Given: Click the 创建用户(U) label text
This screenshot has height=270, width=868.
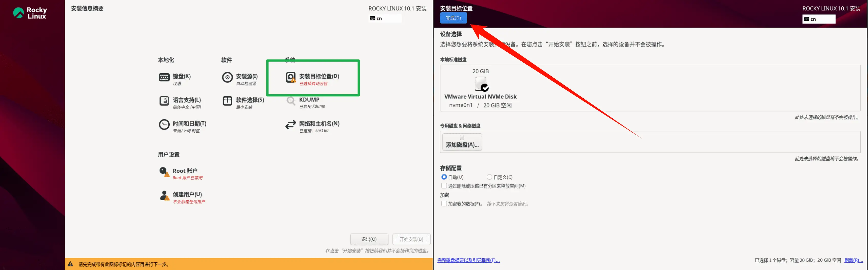Looking at the screenshot, I should coord(187,195).
